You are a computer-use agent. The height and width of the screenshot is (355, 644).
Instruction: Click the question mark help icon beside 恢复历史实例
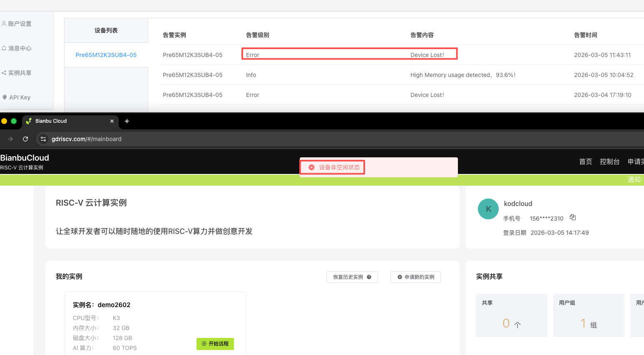click(369, 277)
